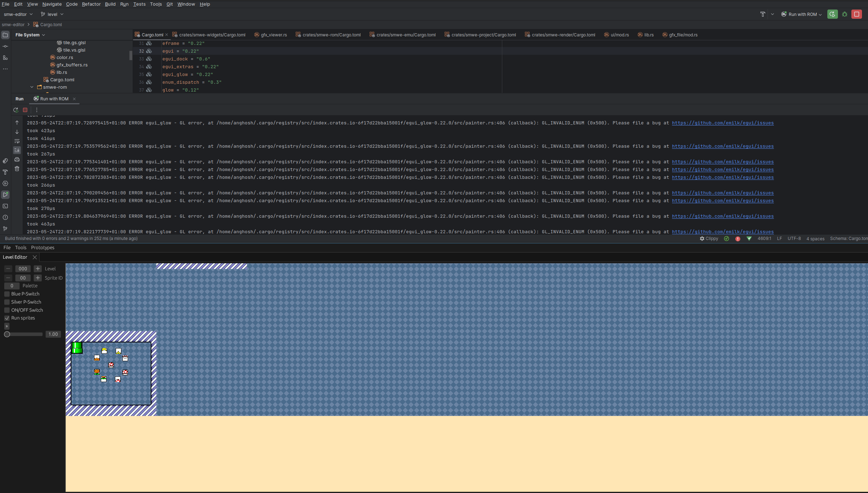The width and height of the screenshot is (868, 493).
Task: Collapse the smwe-rom folder in File System
Action: pyautogui.click(x=32, y=87)
